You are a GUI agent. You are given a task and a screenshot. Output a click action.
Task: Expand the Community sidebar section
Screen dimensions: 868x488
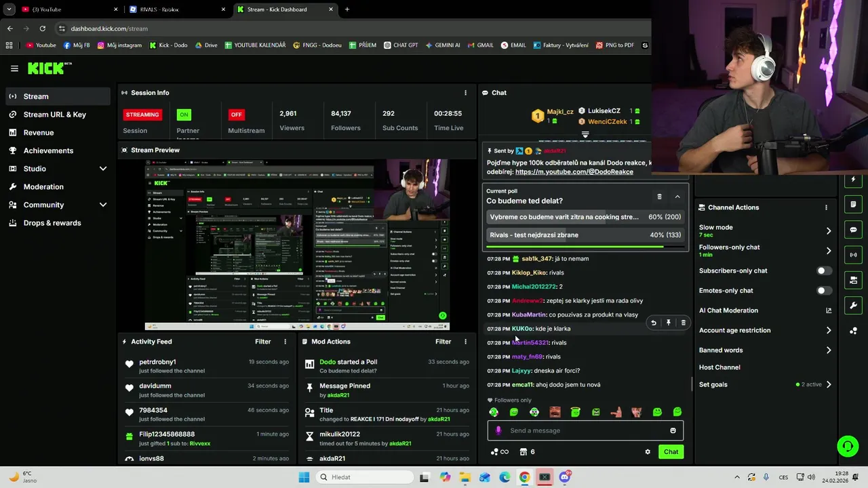tap(103, 205)
